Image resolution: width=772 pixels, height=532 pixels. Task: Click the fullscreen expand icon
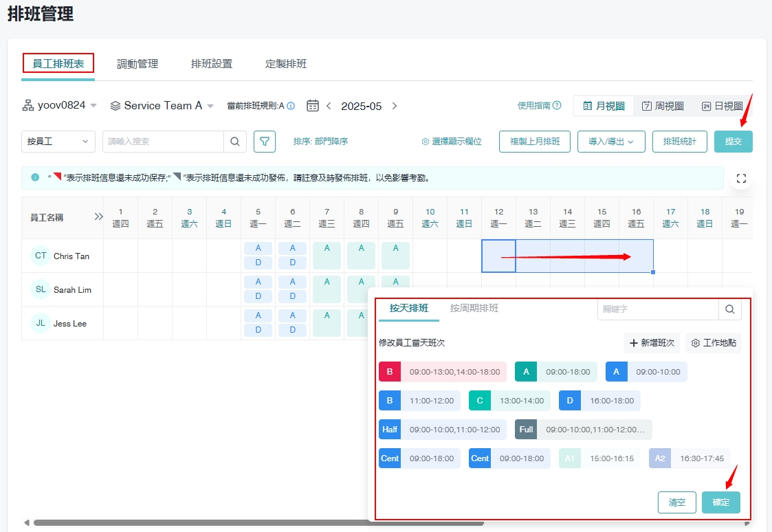(741, 179)
